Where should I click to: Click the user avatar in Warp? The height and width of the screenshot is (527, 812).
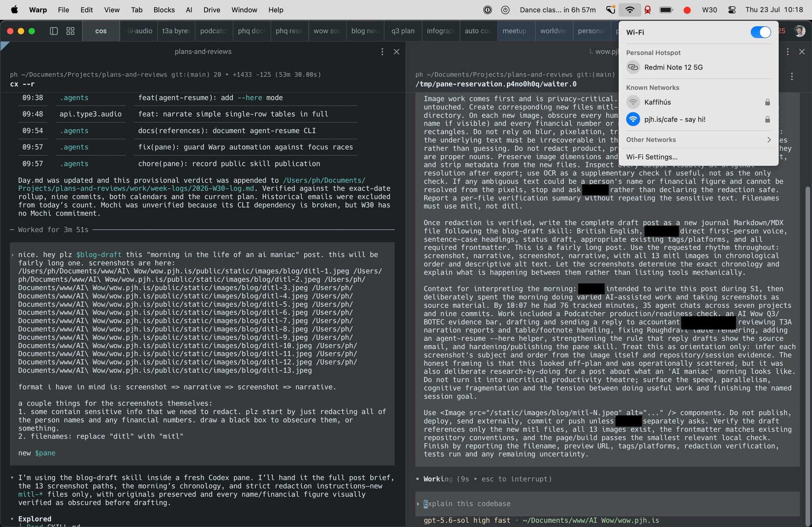coord(800,31)
